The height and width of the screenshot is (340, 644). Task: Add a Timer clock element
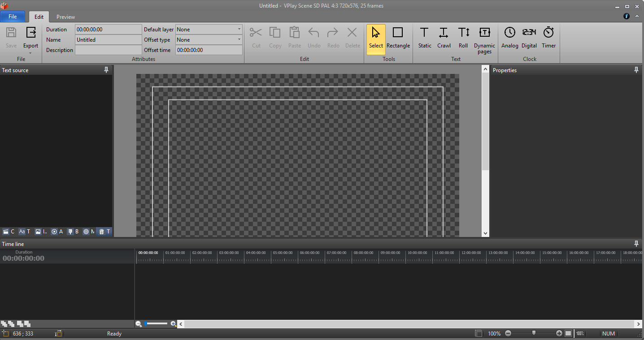point(548,37)
